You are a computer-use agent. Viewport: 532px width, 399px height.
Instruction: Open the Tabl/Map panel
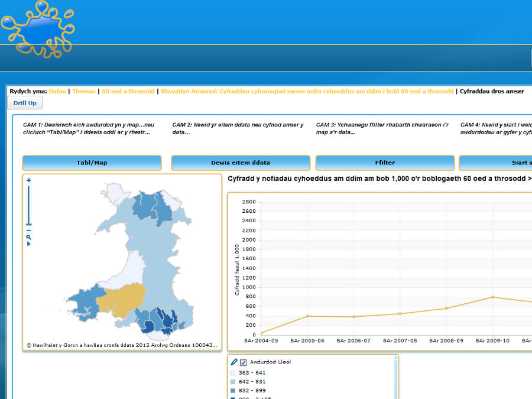pos(92,163)
